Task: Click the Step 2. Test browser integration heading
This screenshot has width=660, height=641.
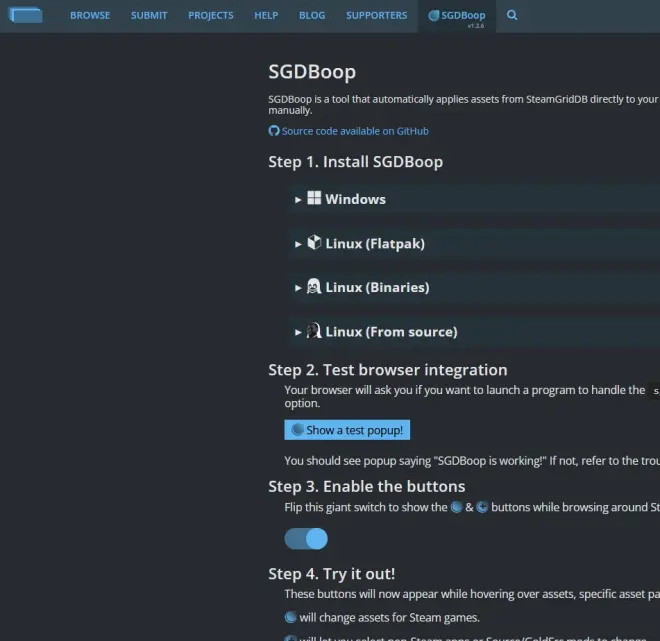Action: pyautogui.click(x=388, y=370)
